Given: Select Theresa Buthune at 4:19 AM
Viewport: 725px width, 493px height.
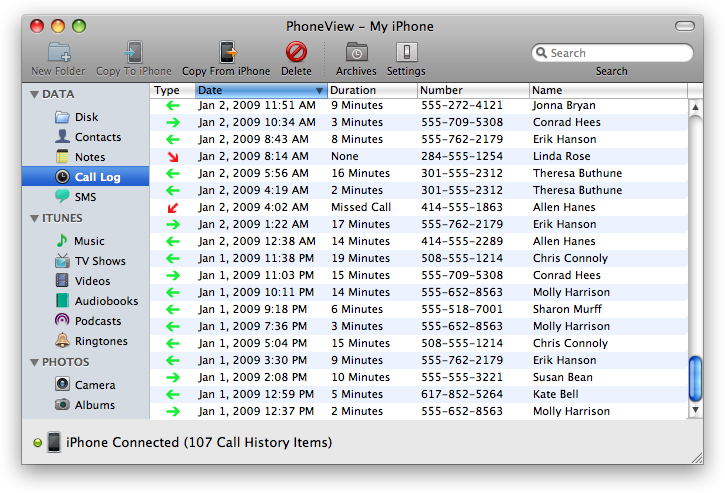Looking at the screenshot, I should pyautogui.click(x=577, y=190).
